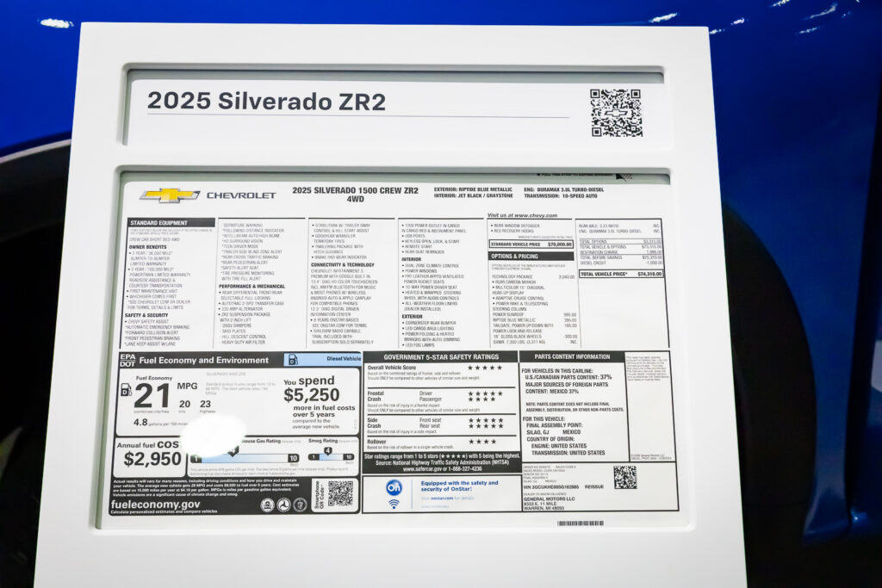The width and height of the screenshot is (882, 588).
Task: Click the Overall Vehicle Score star rating
Action: tap(486, 368)
